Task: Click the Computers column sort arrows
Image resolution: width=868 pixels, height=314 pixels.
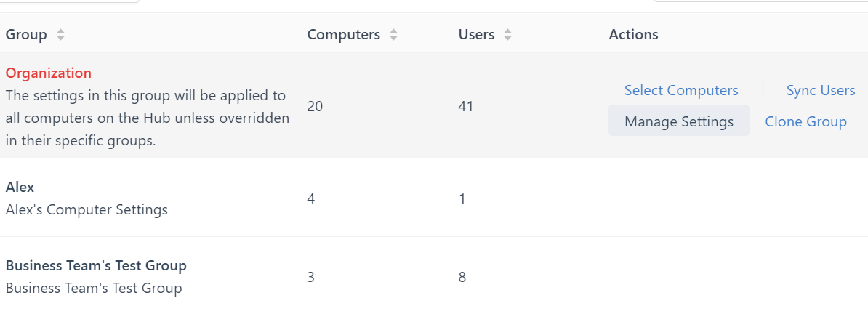Action: click(x=393, y=35)
